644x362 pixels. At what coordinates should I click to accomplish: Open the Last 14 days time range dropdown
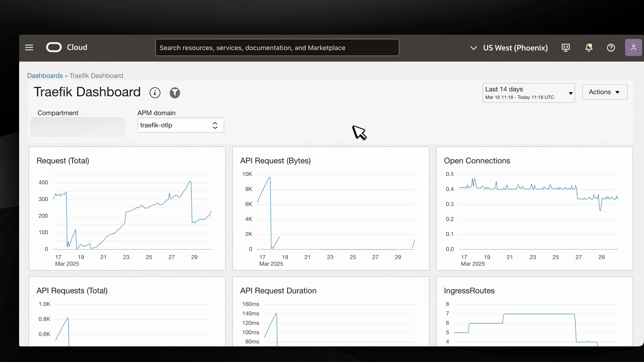point(529,93)
